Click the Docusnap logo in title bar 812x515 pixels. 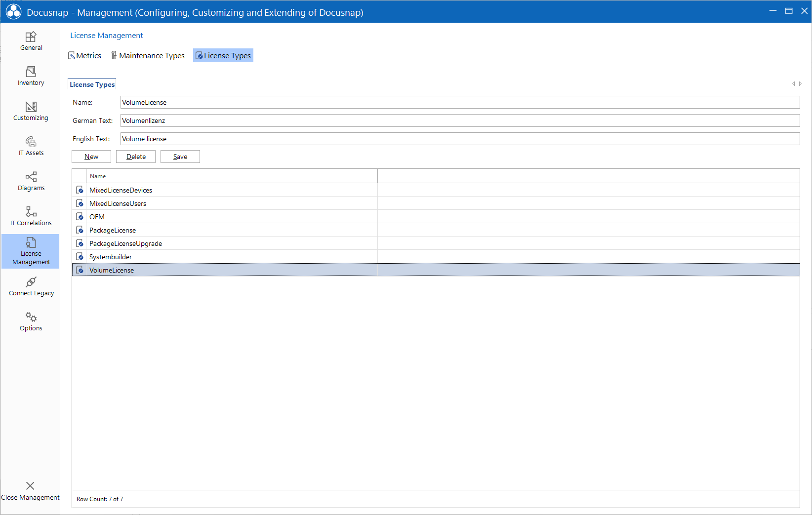coord(13,12)
